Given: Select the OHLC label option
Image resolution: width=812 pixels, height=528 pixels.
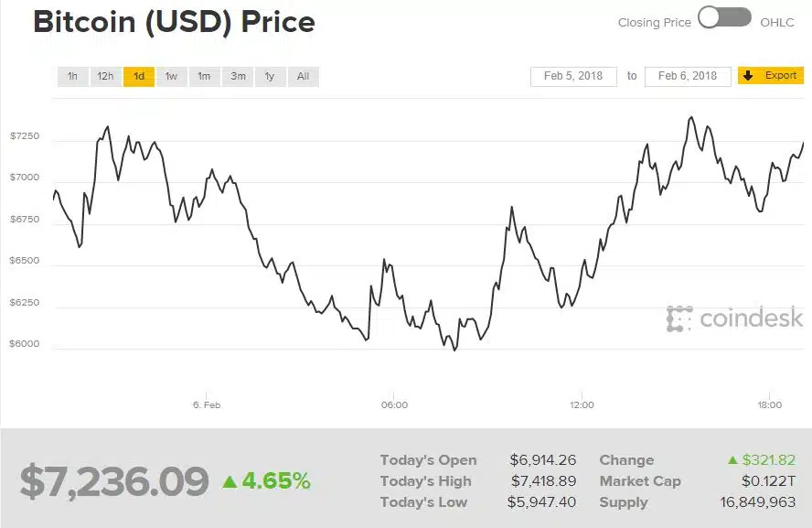Looking at the screenshot, I should tap(776, 22).
